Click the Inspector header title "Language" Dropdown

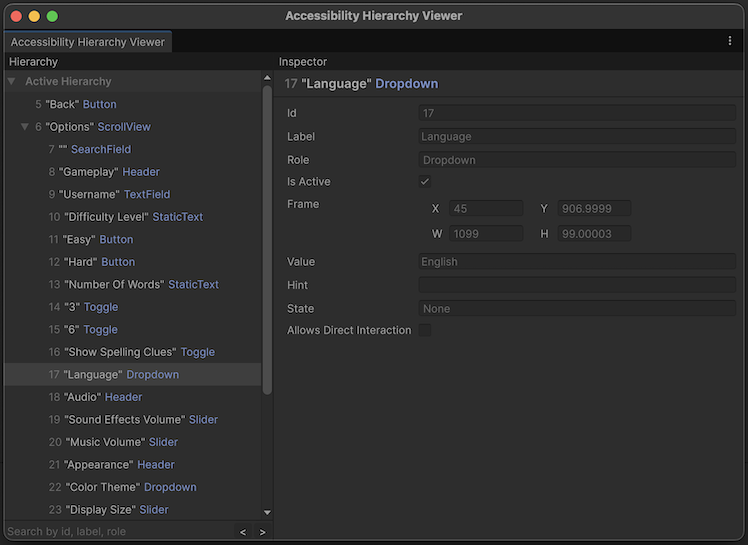pos(361,84)
